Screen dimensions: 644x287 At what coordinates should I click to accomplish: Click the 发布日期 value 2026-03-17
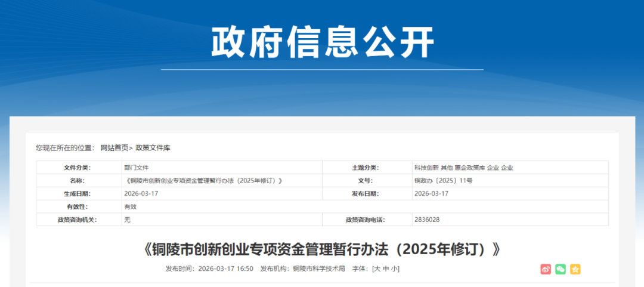pos(431,194)
